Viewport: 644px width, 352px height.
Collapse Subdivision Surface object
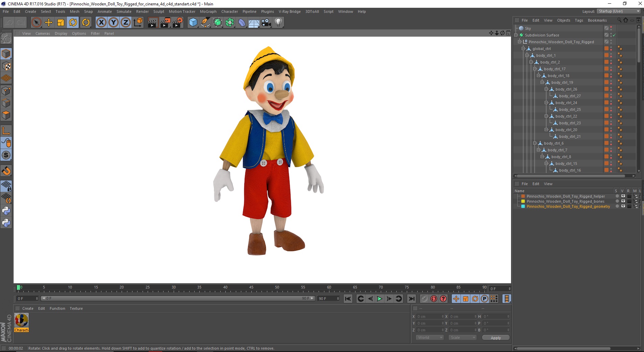pyautogui.click(x=516, y=35)
